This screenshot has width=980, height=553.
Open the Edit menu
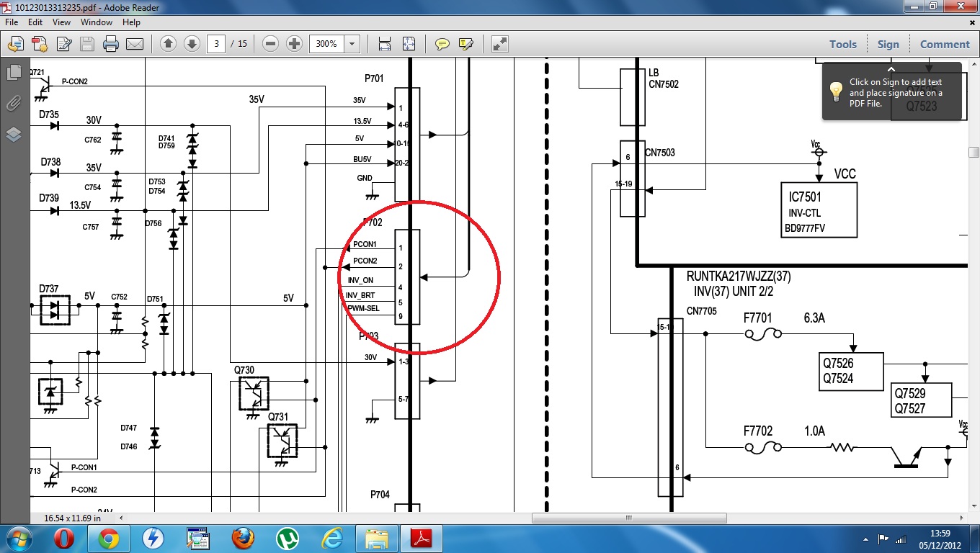[35, 22]
